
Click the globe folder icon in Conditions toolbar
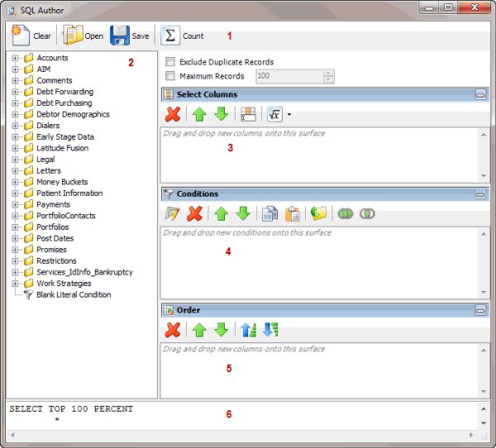pyautogui.click(x=318, y=213)
